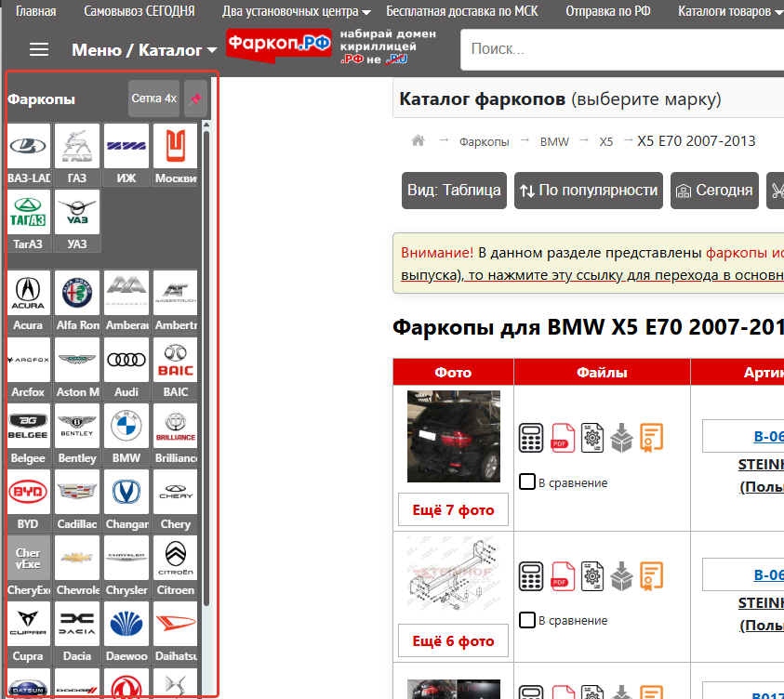The width and height of the screenshot is (784, 699).
Task: Open the BMW breadcrumb link
Action: point(554,142)
